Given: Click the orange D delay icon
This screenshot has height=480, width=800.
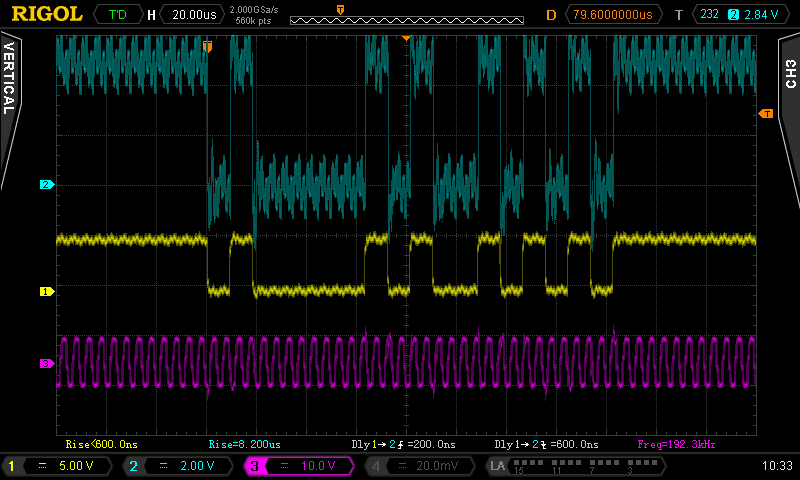Looking at the screenshot, I should pyautogui.click(x=550, y=15).
